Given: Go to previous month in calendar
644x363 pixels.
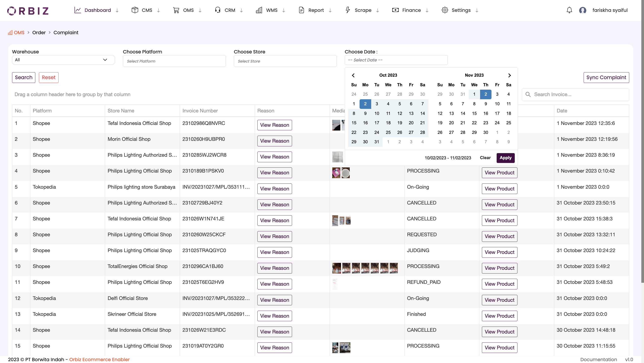Looking at the screenshot, I should (x=353, y=75).
